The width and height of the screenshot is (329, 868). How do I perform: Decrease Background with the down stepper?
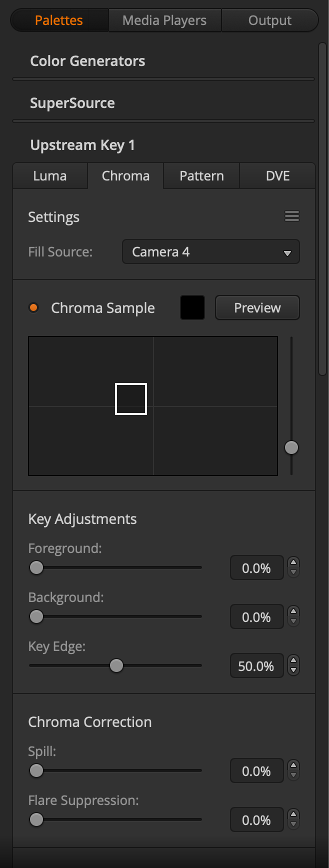point(293,621)
